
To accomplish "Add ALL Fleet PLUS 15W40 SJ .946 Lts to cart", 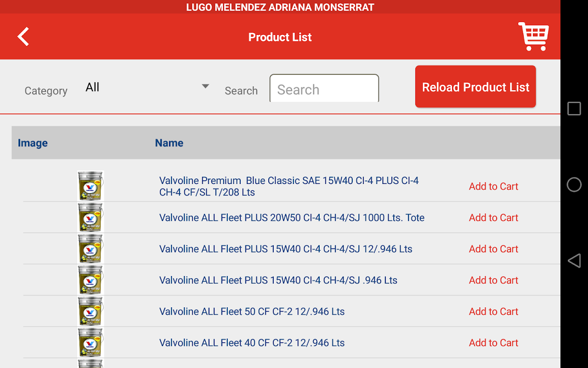I will coord(493,280).
